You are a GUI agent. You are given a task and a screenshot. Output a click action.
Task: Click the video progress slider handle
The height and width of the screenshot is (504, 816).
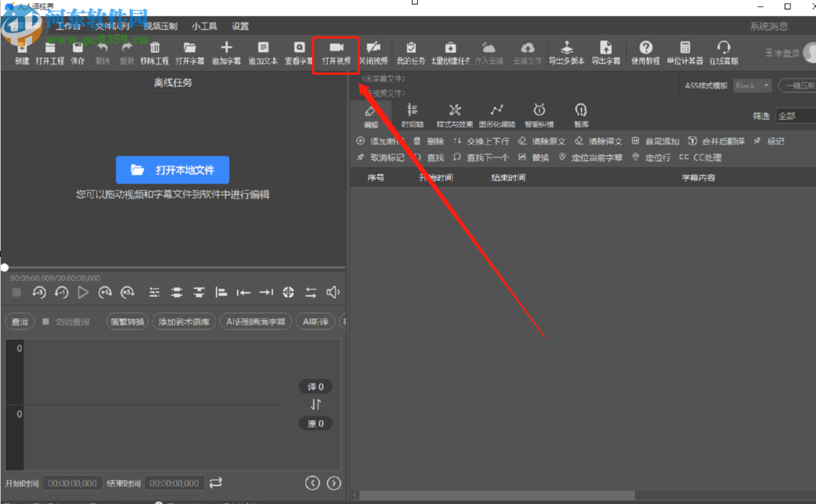pos(5,267)
